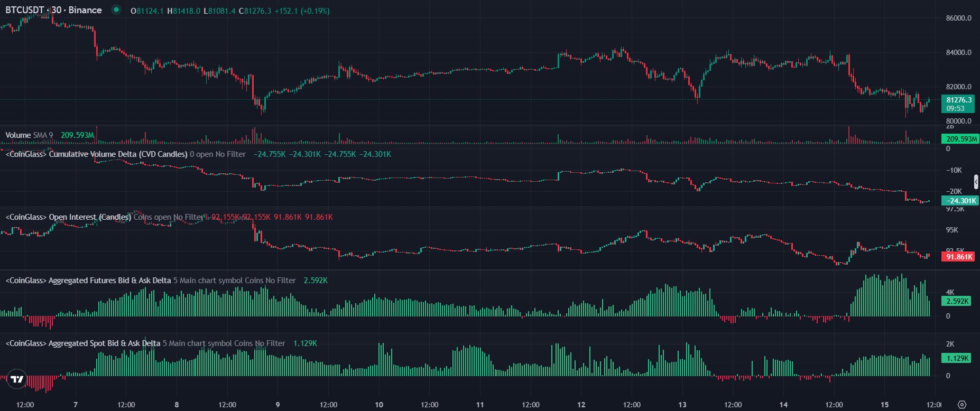Click the 95K open interest scale label
Screen dimensions: 980x411
tap(951, 230)
